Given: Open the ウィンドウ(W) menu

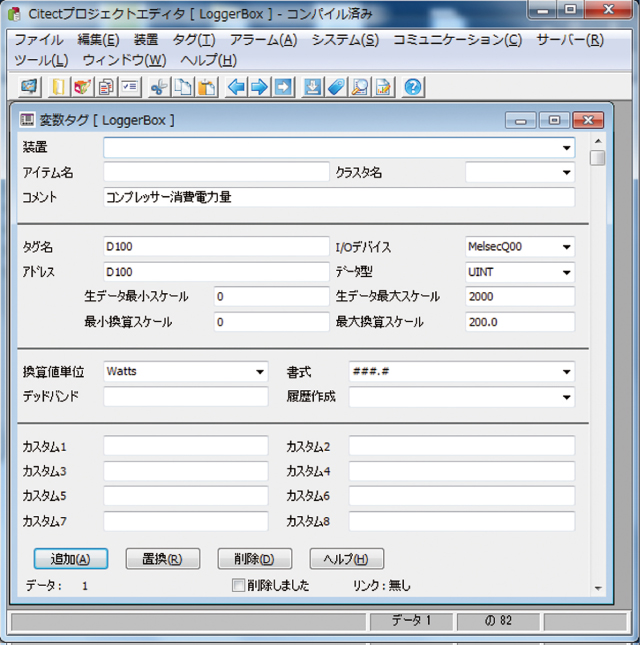Looking at the screenshot, I should (124, 60).
